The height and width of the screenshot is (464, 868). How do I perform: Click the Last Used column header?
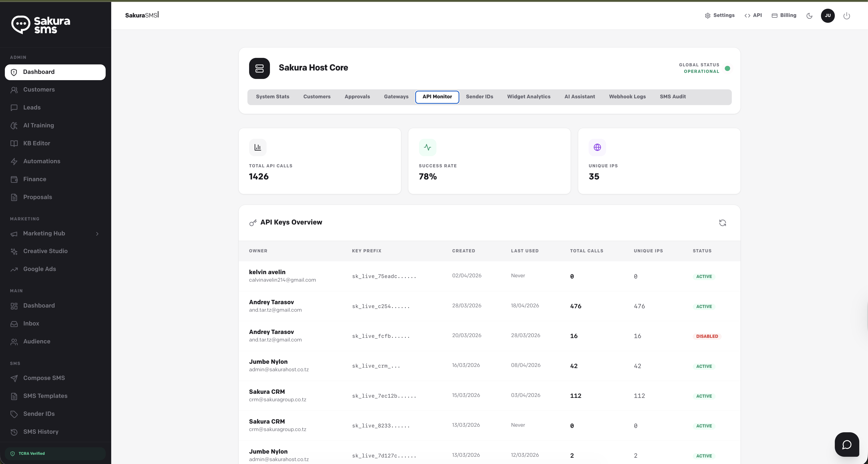point(525,251)
